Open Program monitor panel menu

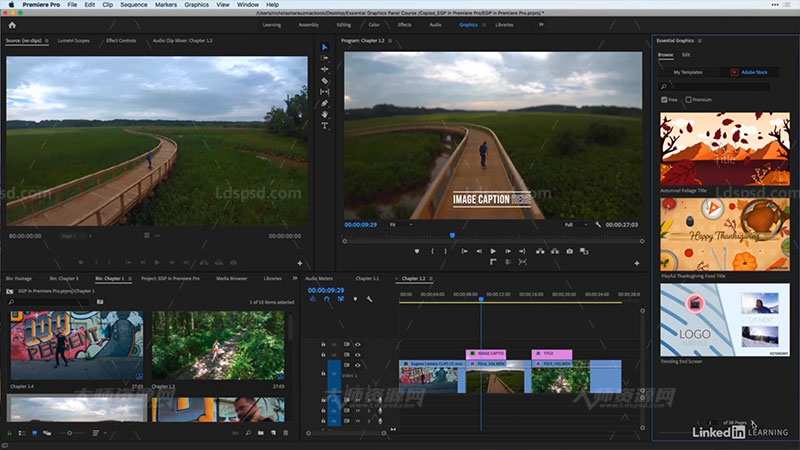point(390,40)
